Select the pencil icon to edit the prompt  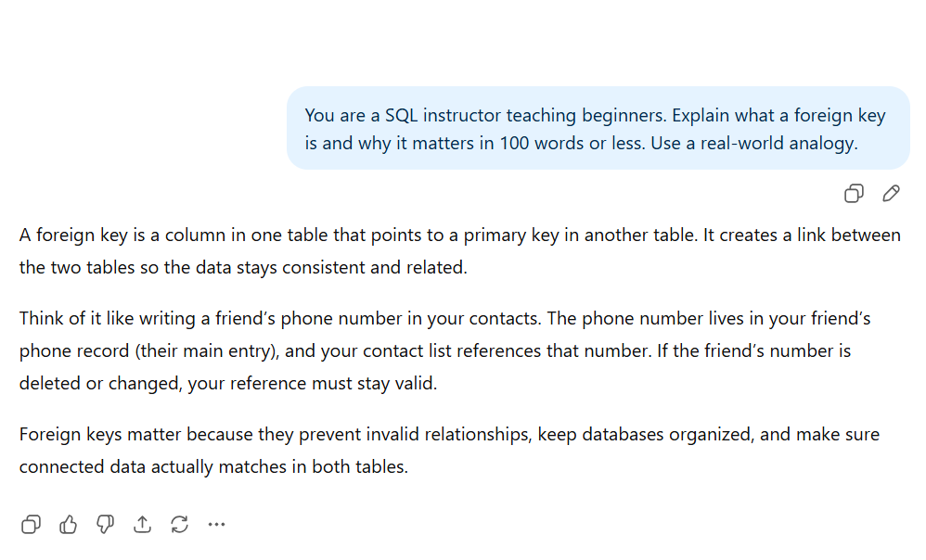click(x=891, y=193)
